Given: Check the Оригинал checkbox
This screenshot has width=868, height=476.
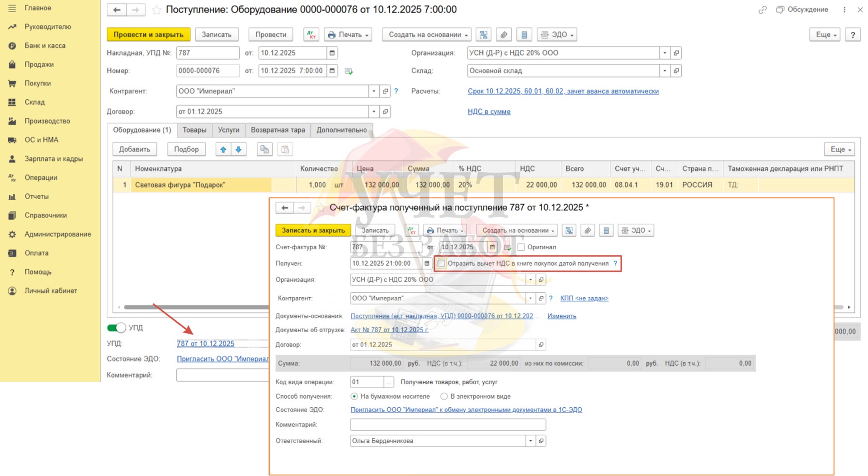Looking at the screenshot, I should (x=521, y=247).
